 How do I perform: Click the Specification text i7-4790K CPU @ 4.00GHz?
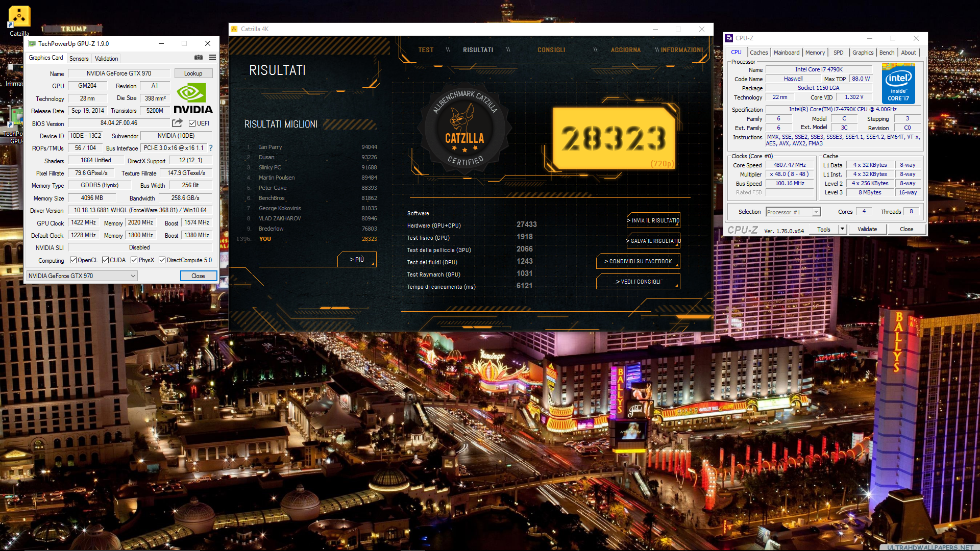[843, 109]
